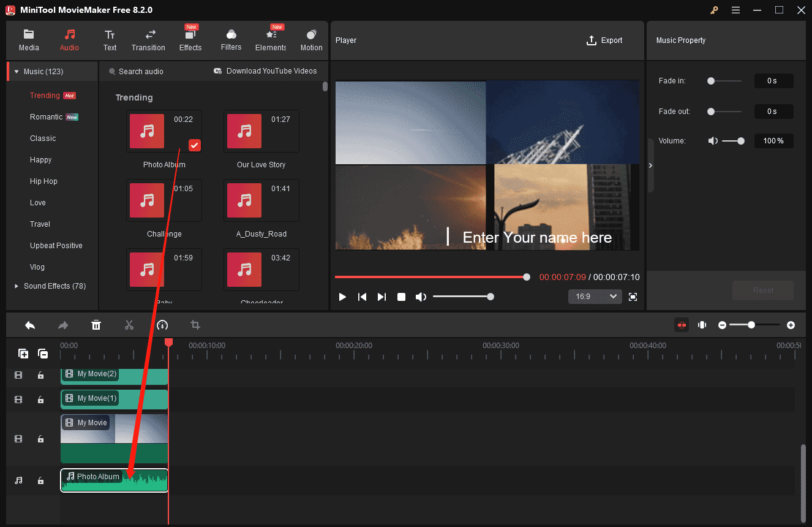
Task: Select the My Movie(1) clip
Action: (114, 400)
